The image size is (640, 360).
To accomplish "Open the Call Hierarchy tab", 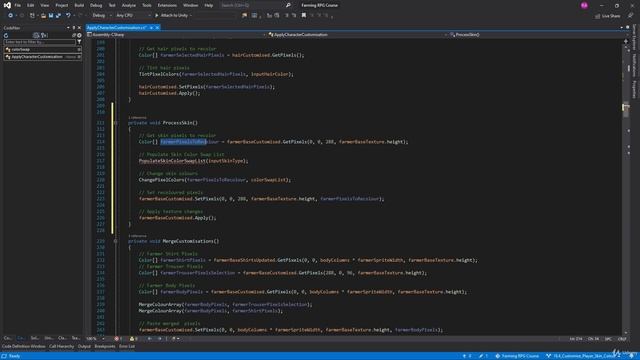I will coord(62,347).
